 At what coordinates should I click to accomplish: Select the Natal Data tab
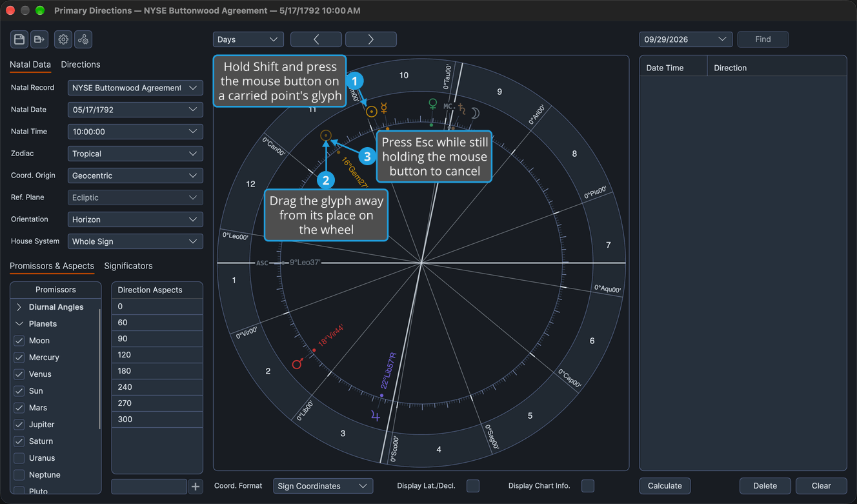30,65
